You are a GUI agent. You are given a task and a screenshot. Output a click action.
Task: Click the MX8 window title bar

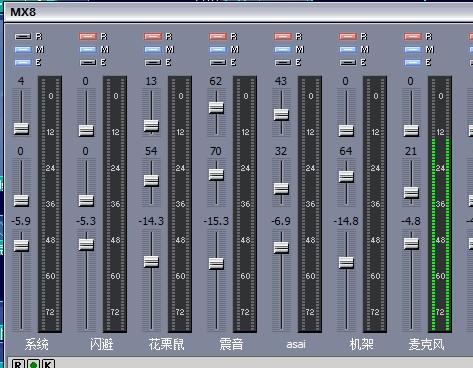[238, 13]
